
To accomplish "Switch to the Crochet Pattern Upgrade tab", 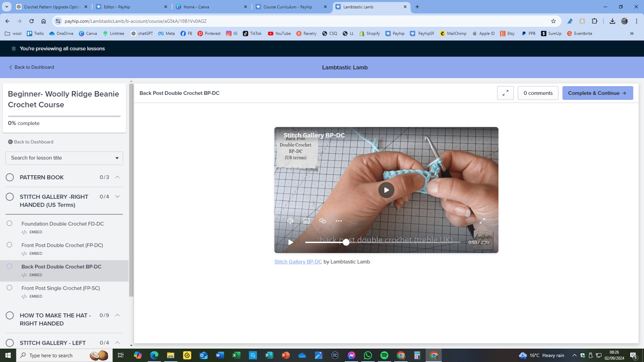I will [x=52, y=7].
